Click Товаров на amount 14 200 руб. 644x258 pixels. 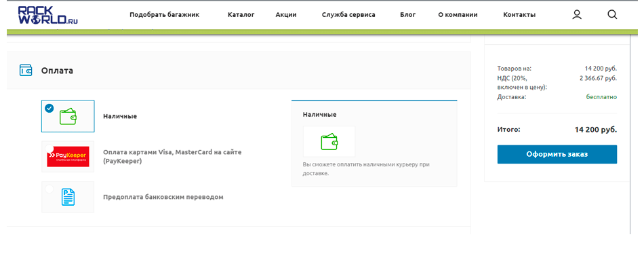click(601, 69)
